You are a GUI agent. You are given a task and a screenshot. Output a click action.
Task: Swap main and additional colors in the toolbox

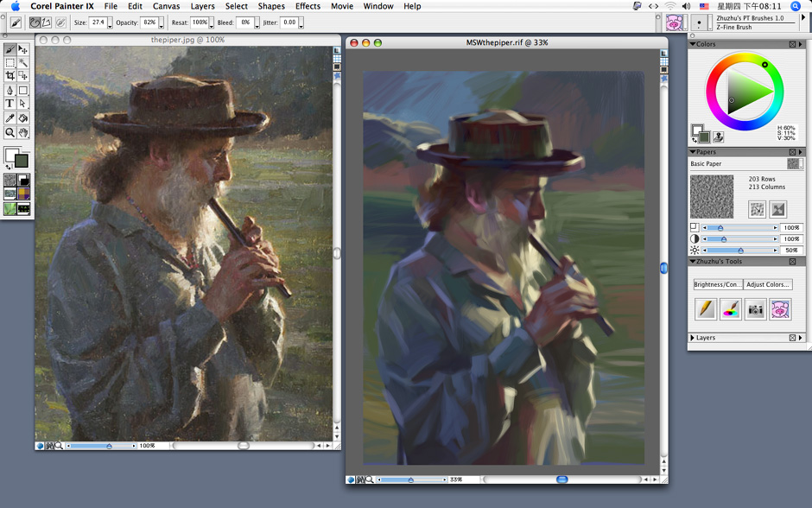[x=8, y=168]
